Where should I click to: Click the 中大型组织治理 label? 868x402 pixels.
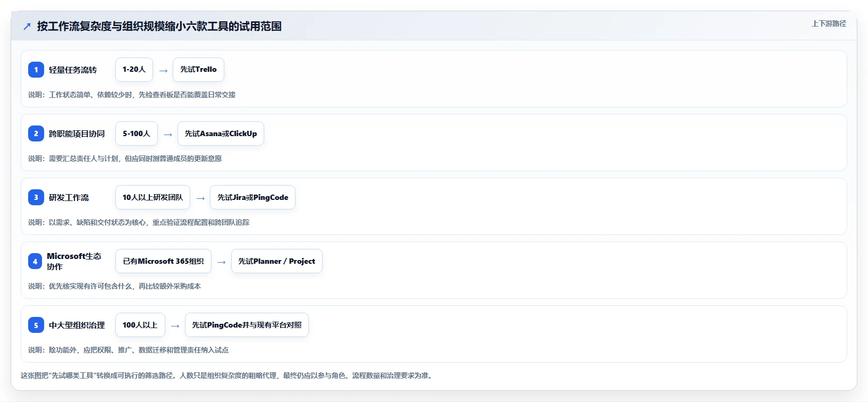(x=77, y=325)
